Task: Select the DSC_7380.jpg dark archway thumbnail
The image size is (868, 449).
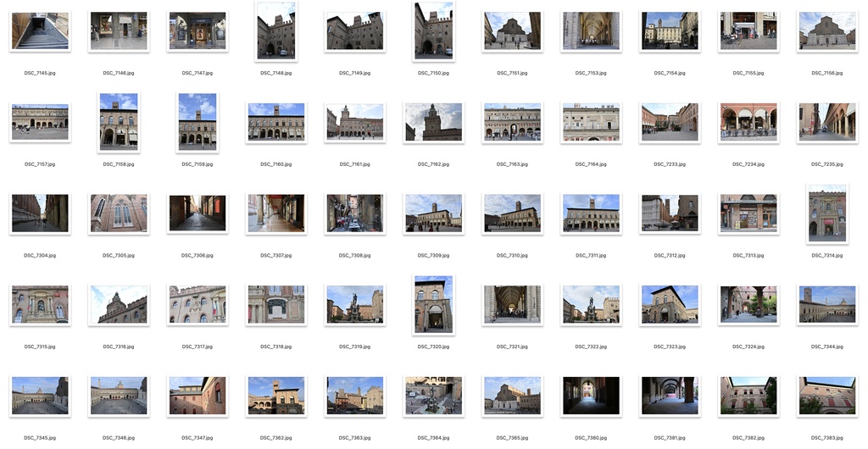Action: 591,396
